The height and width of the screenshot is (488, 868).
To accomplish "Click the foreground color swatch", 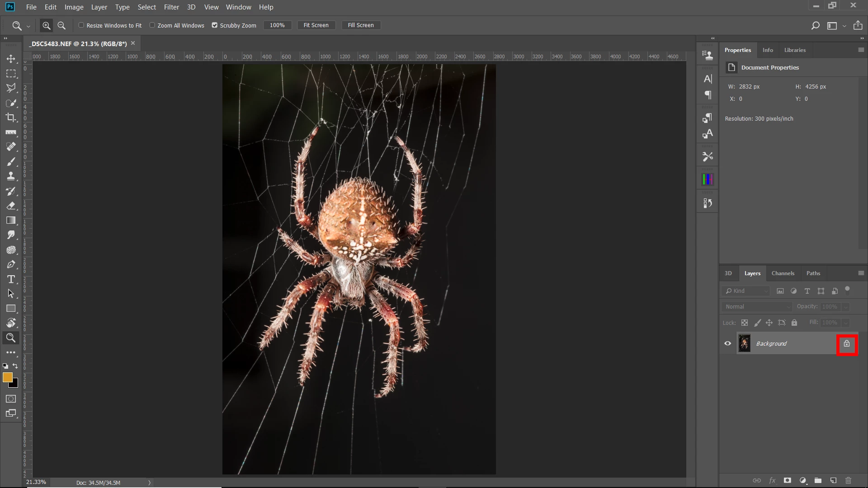I will tap(7, 377).
